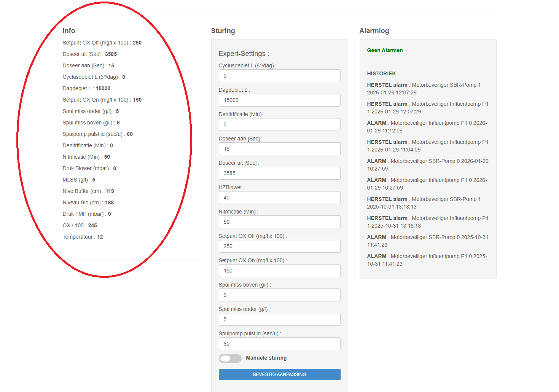Select the Dagdebiet L input field
Viewport: 559px width, 392px height.
279,100
